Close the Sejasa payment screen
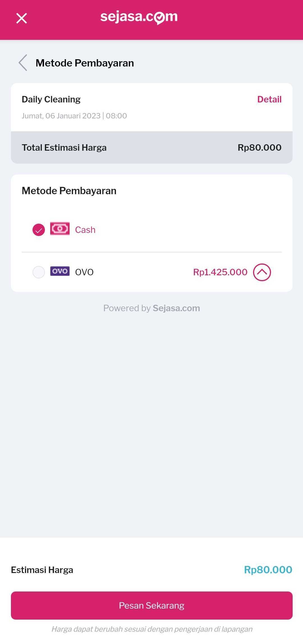Viewport: 303px width, 644px height. (22, 19)
